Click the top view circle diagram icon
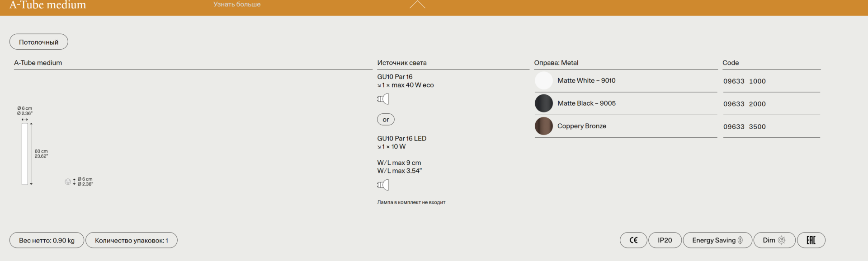 click(68, 182)
